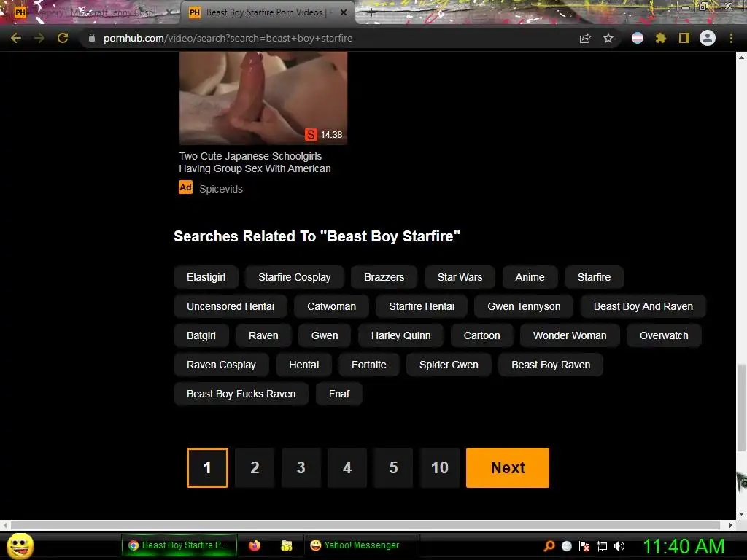Go to results page 2
This screenshot has height=560, width=747.
point(255,467)
